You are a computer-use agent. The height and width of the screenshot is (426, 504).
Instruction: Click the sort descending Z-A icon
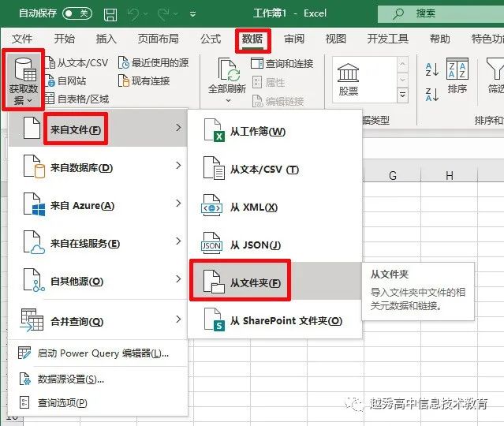[x=431, y=94]
